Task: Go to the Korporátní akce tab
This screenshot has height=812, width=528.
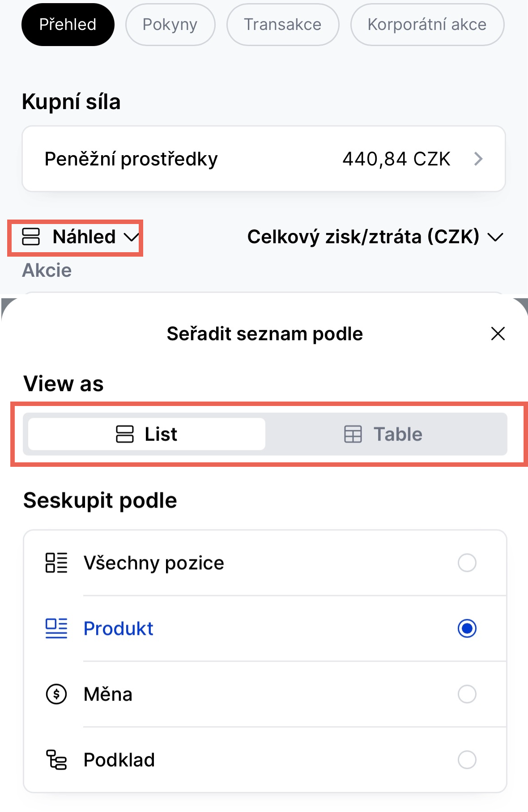Action: (427, 25)
